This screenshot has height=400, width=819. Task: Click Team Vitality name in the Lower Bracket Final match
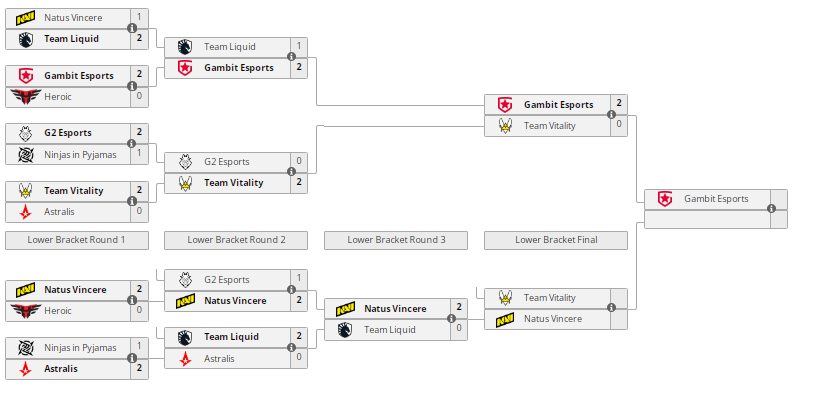[x=549, y=298]
